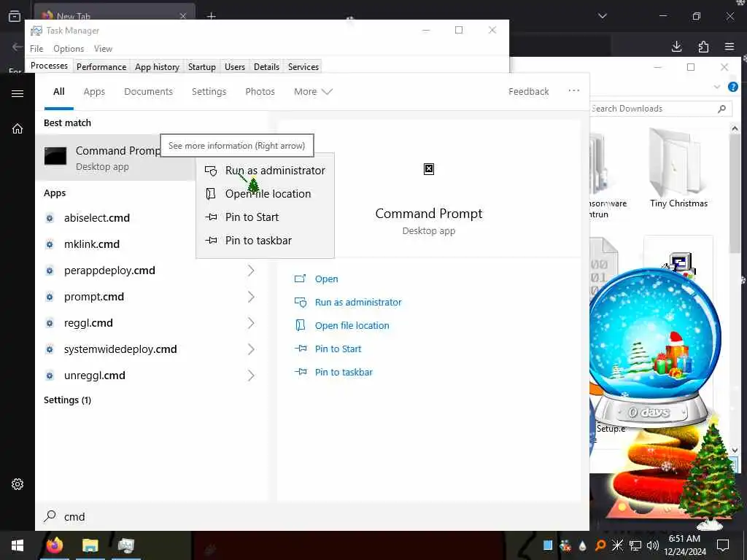This screenshot has height=560, width=747.
Task: Click the Open link in the details pane
Action: point(326,279)
